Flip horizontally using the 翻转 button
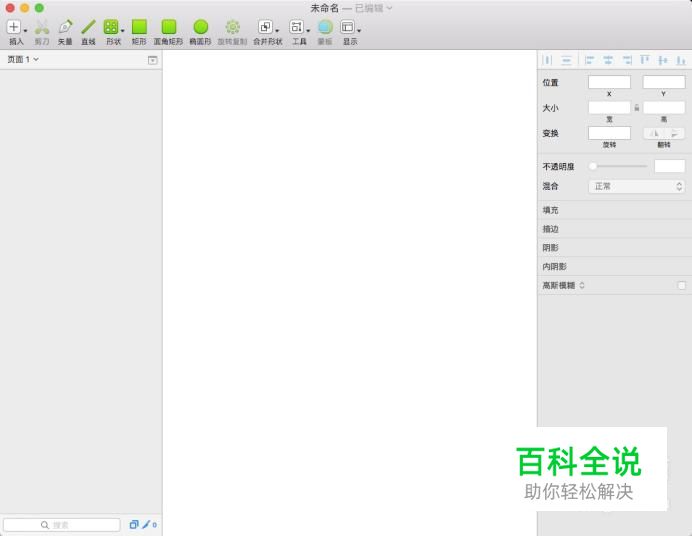Screen dimensions: 692x536 [x=654, y=133]
